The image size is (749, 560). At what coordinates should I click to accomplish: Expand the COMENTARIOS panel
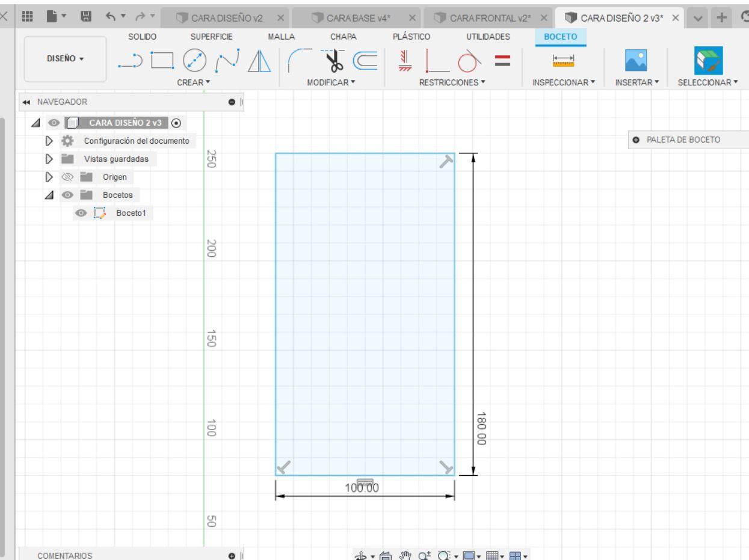pyautogui.click(x=232, y=555)
